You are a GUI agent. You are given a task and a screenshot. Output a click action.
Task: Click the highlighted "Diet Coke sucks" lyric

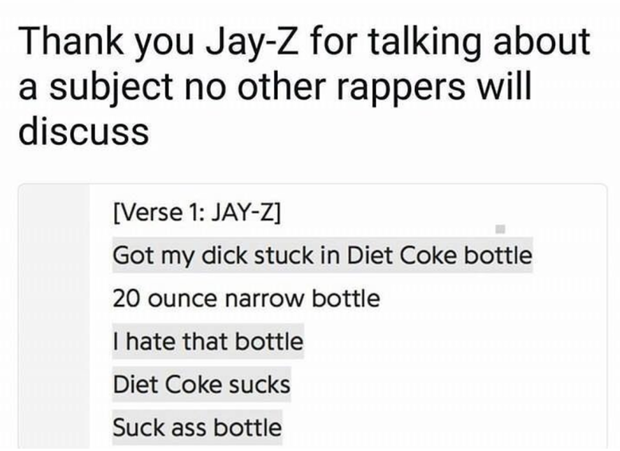201,384
